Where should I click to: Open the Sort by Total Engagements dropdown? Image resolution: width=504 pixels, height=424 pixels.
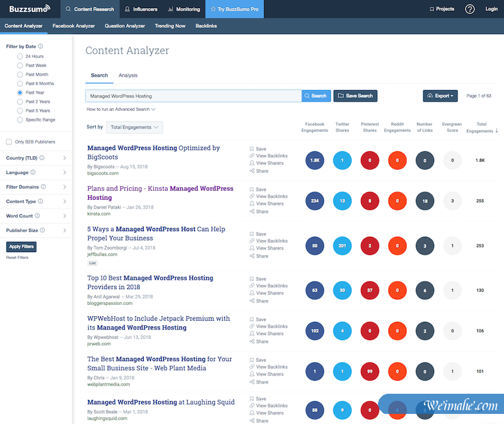click(134, 127)
